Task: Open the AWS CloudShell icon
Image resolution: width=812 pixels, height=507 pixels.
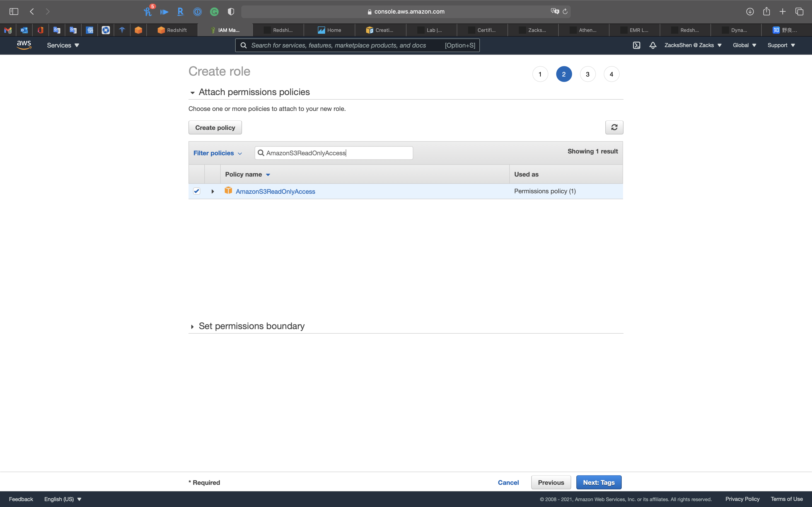Action: click(636, 45)
